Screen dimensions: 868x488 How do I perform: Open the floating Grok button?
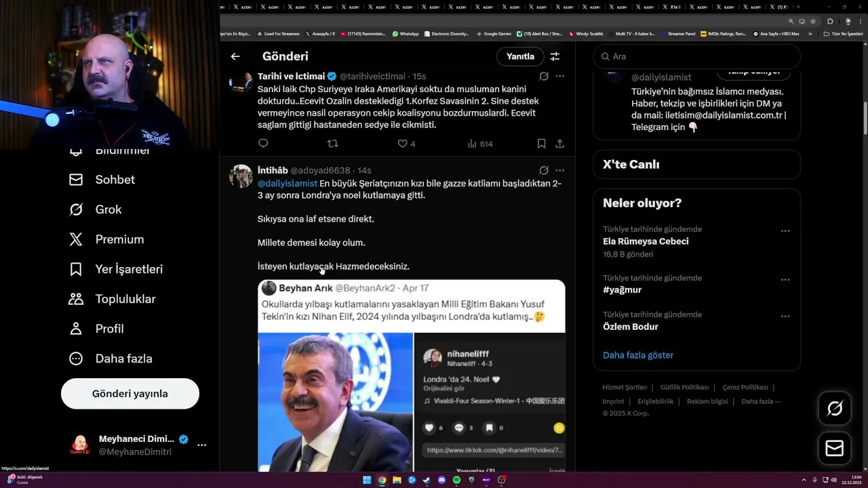pyautogui.click(x=835, y=408)
